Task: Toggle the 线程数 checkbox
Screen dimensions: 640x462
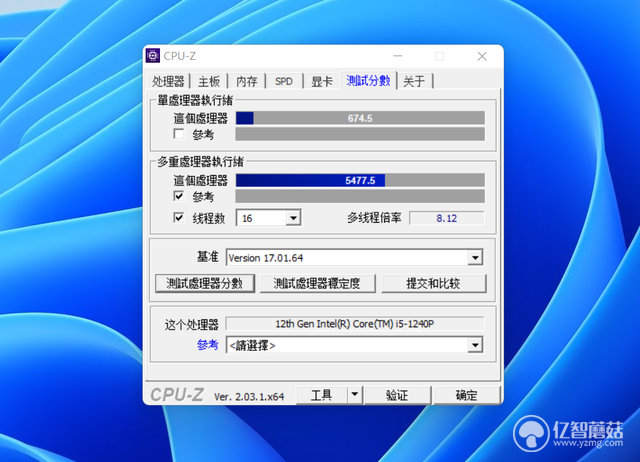Action: point(179,217)
